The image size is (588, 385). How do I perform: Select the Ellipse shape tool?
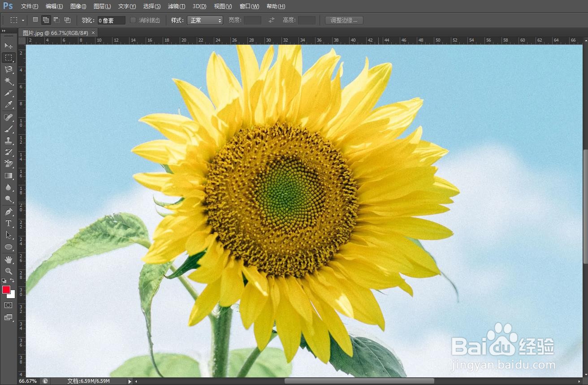[9, 247]
